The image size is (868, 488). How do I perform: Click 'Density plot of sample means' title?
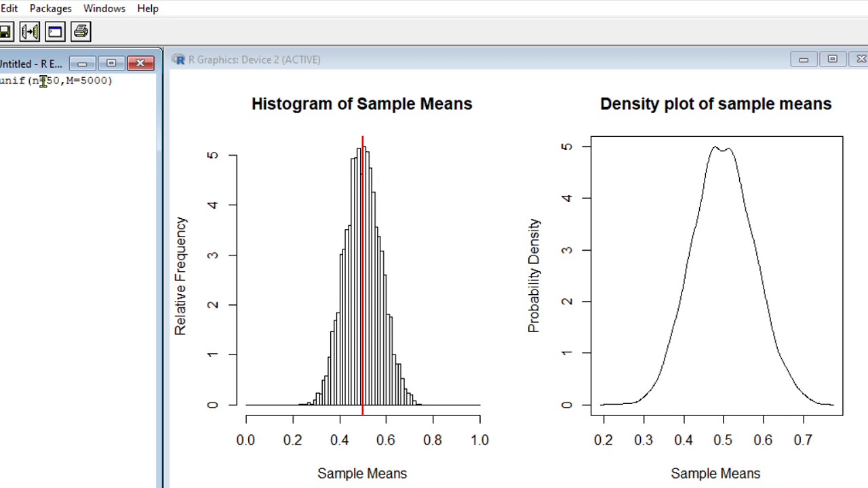[x=715, y=104]
